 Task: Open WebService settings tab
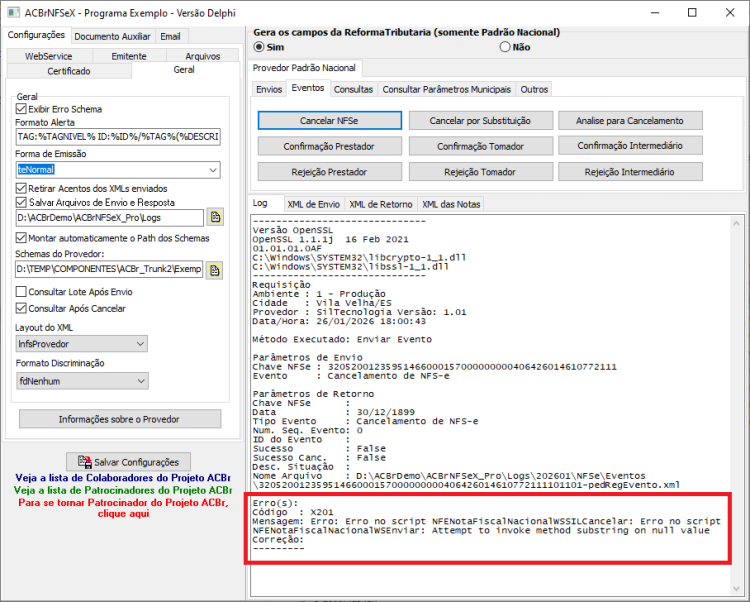pyautogui.click(x=49, y=56)
